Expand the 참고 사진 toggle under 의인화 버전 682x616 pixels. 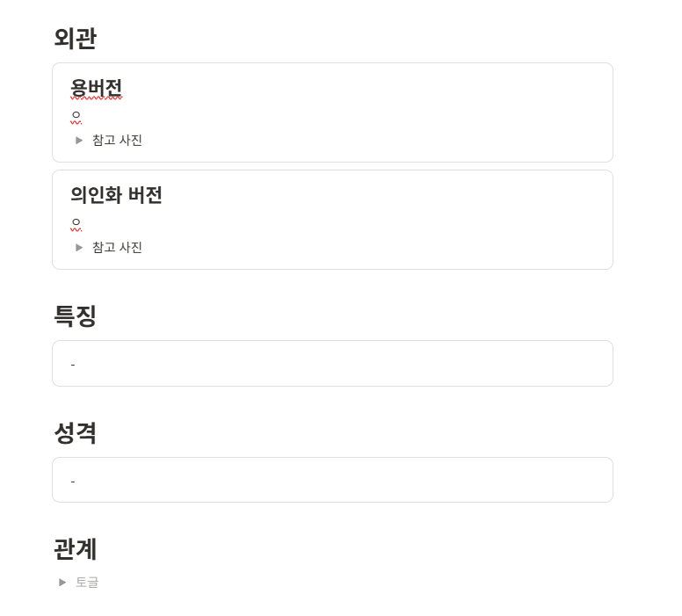tap(79, 247)
